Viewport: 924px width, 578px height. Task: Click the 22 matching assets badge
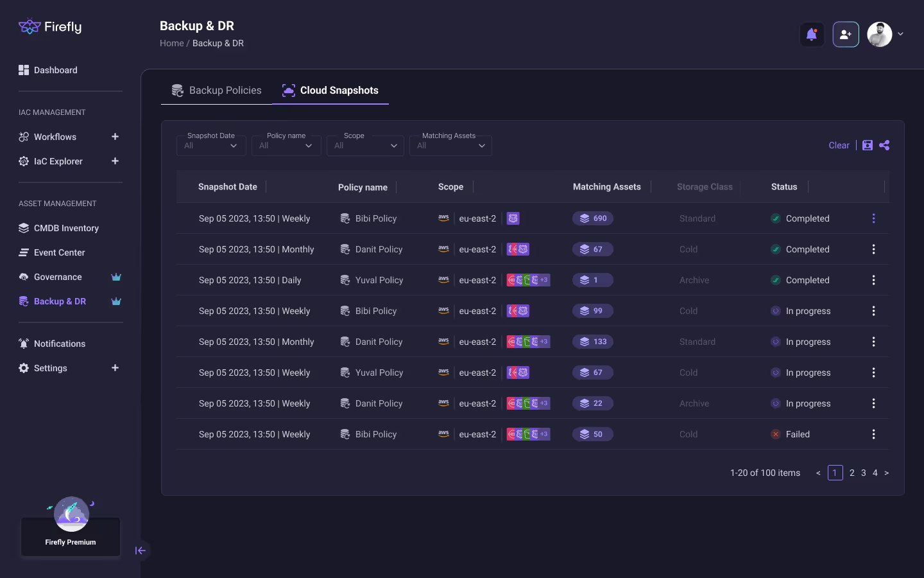(593, 403)
